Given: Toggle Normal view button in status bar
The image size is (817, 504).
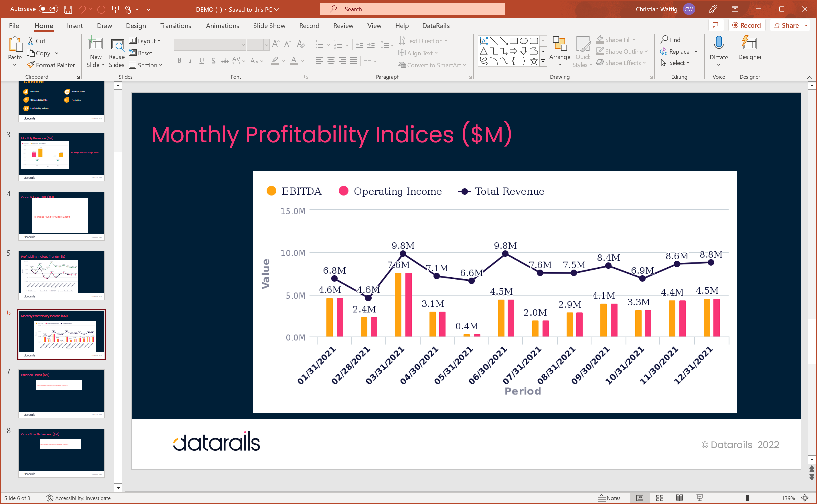Looking at the screenshot, I should (639, 498).
